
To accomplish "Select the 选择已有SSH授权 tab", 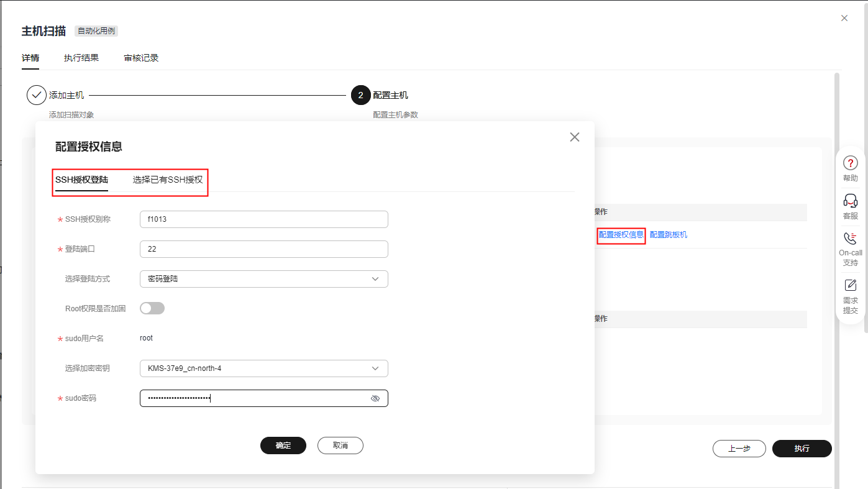I will coord(168,180).
